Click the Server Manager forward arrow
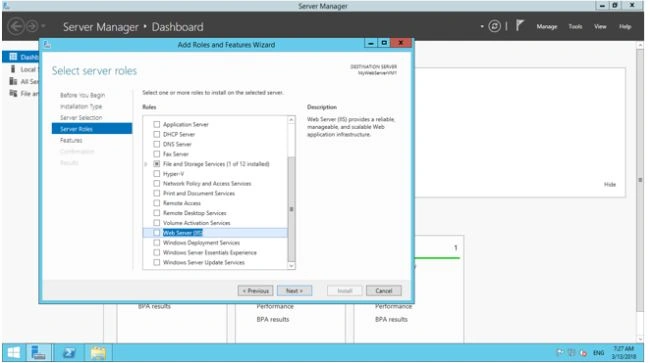 [x=32, y=27]
